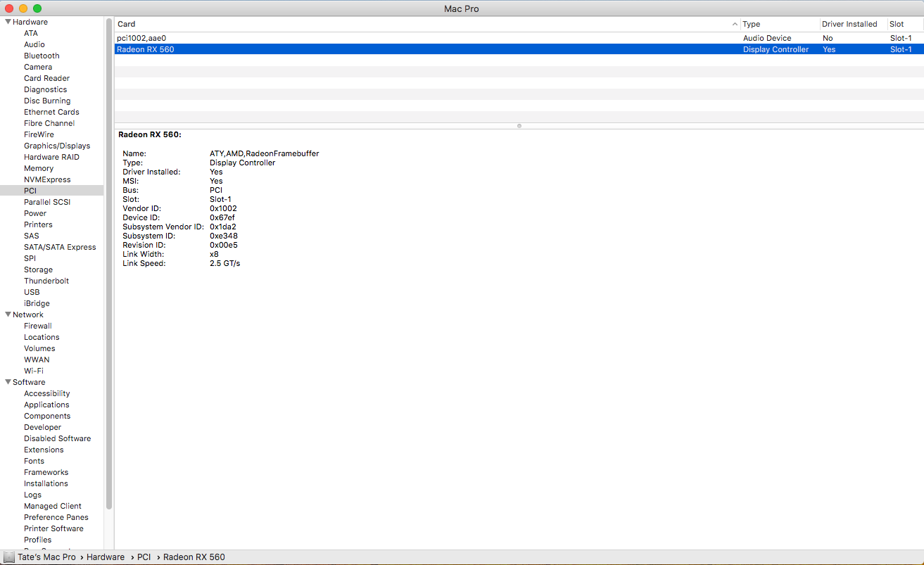The width and height of the screenshot is (924, 565).
Task: Select Audio in the sidebar
Action: (34, 44)
